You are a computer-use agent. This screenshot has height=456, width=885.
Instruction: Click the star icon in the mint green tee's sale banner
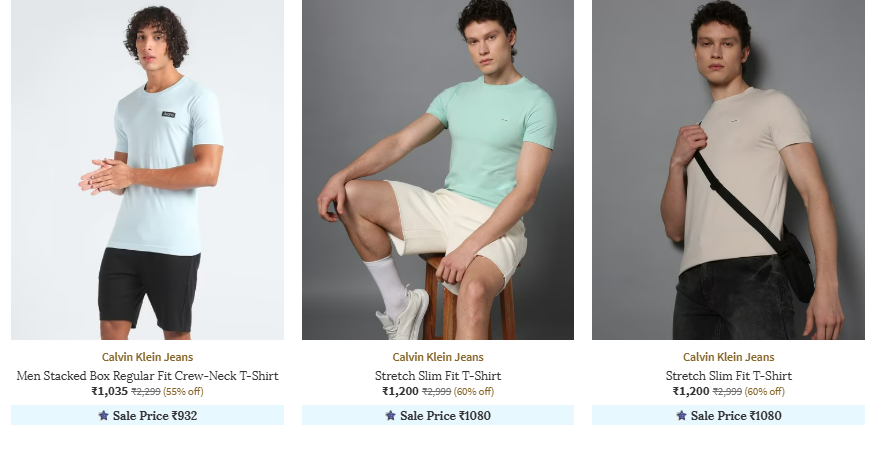point(391,415)
